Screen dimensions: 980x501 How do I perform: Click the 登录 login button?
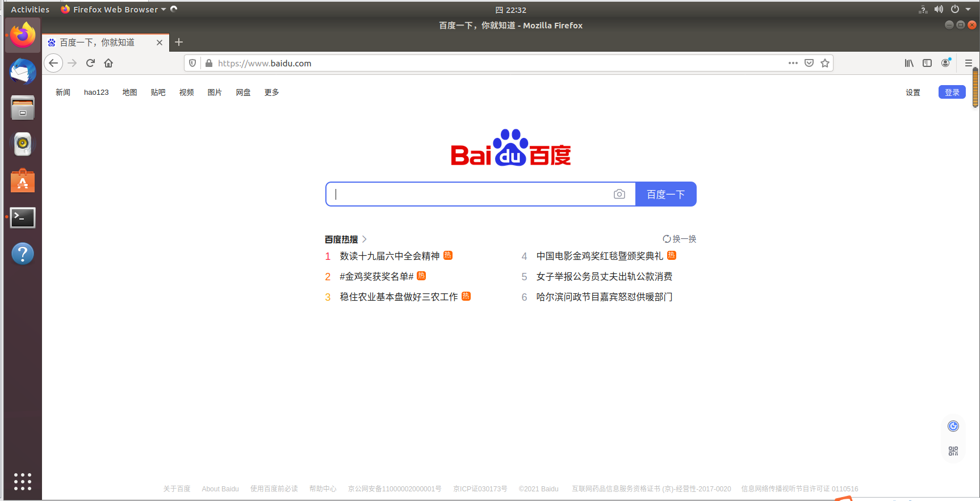pyautogui.click(x=952, y=92)
